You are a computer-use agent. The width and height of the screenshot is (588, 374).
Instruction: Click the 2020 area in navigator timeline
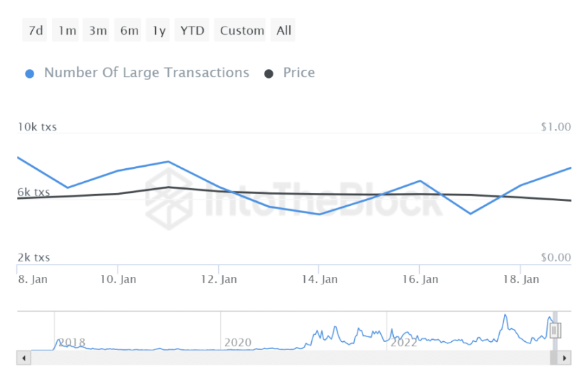click(237, 342)
